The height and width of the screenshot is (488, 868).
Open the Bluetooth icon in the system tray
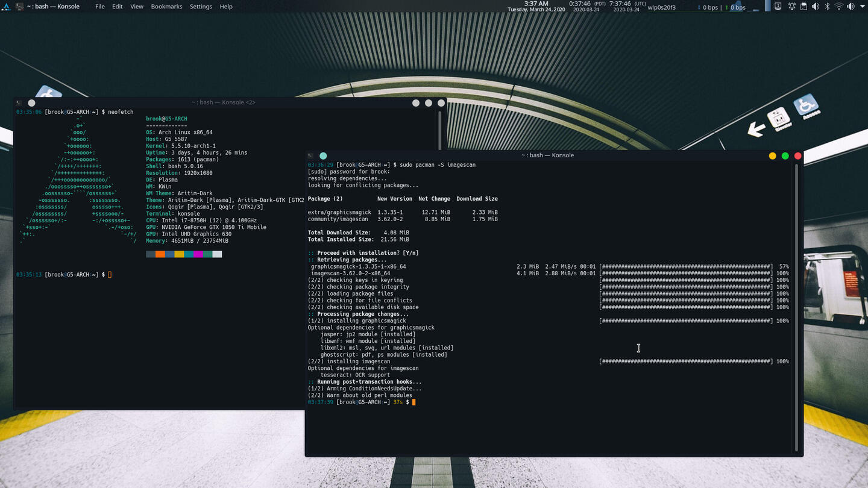point(828,7)
